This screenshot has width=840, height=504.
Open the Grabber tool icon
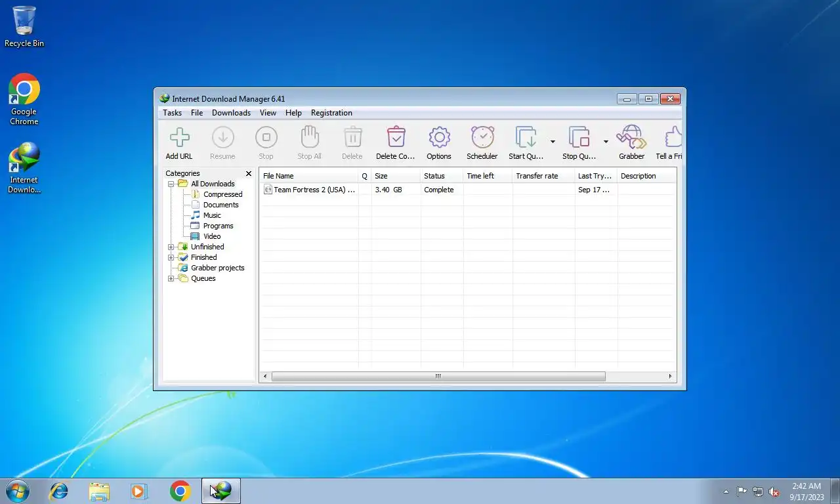tap(631, 137)
